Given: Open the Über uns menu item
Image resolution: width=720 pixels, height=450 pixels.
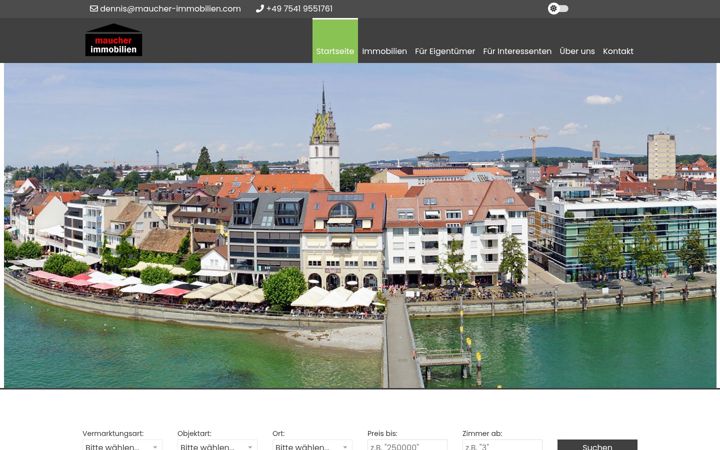Looking at the screenshot, I should [577, 51].
